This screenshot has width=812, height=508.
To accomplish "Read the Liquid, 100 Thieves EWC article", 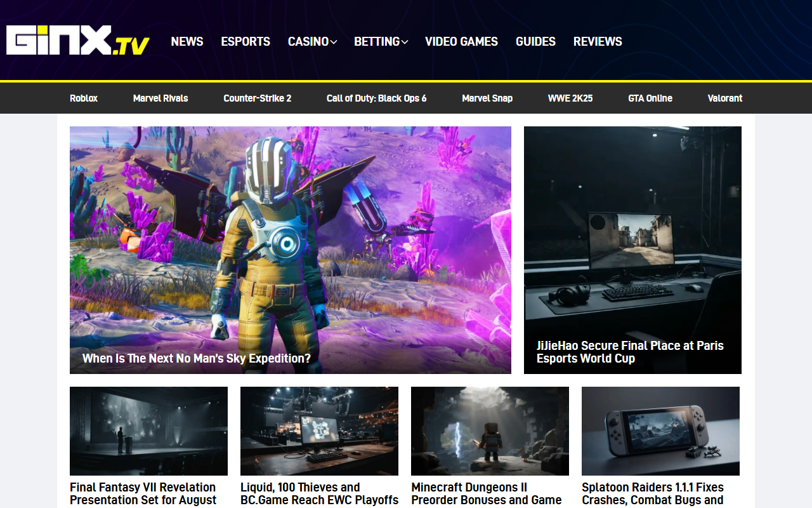I will (319, 493).
